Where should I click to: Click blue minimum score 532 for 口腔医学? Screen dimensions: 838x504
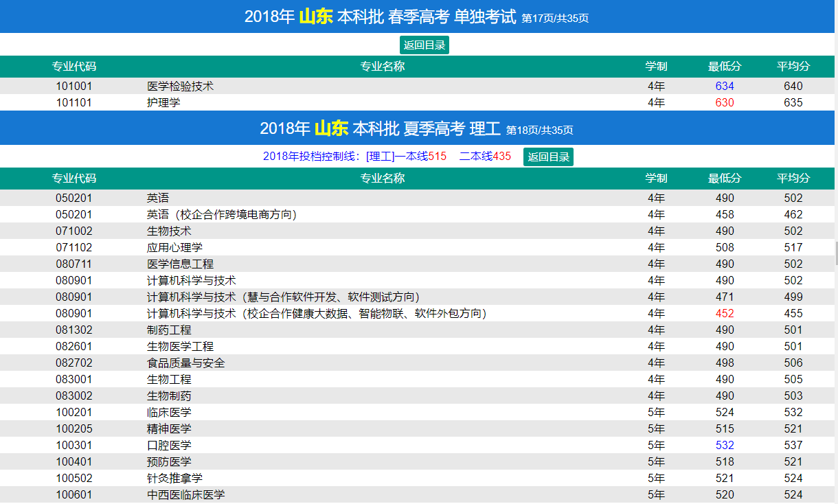pos(725,446)
